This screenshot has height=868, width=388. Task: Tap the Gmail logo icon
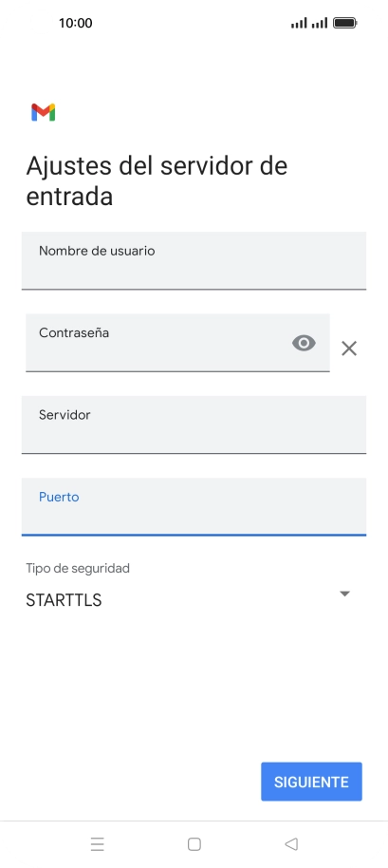(43, 112)
